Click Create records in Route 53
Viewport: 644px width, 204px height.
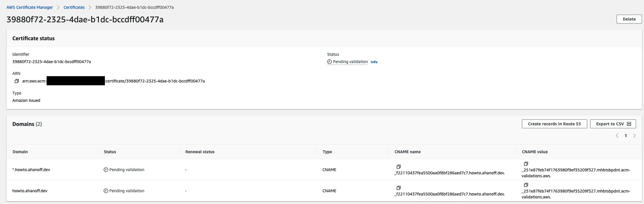pos(554,124)
